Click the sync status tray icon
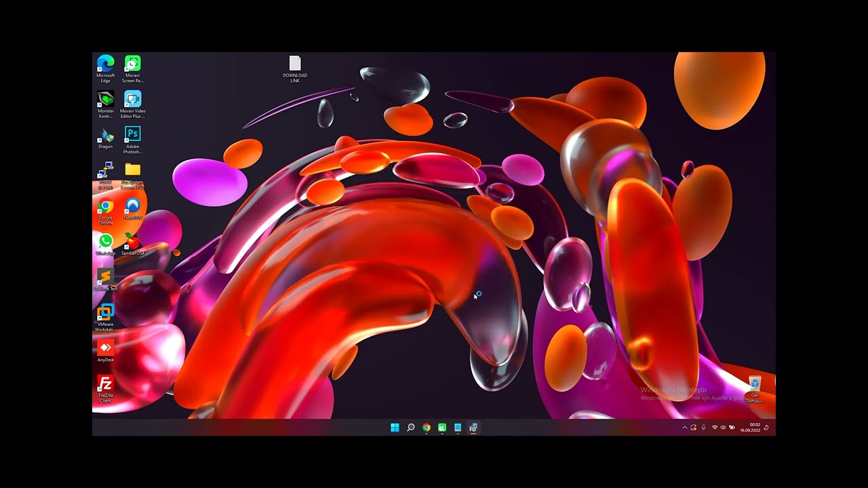This screenshot has height=488, width=868. tap(694, 428)
